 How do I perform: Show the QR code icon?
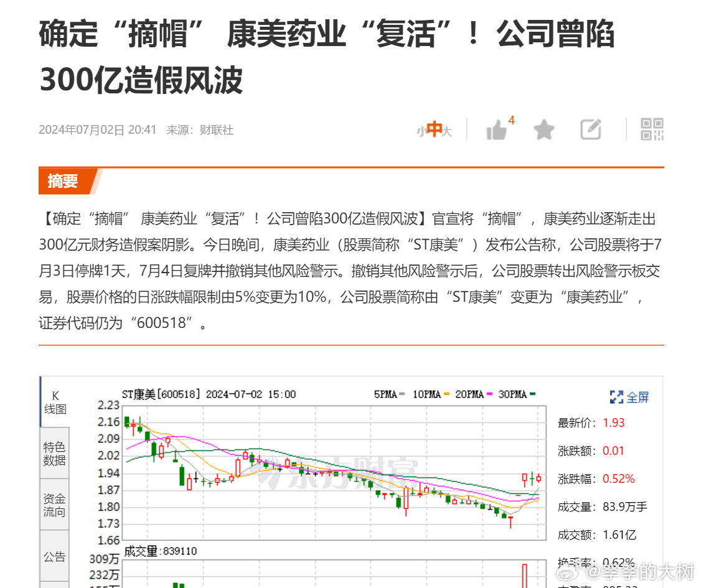tap(652, 129)
